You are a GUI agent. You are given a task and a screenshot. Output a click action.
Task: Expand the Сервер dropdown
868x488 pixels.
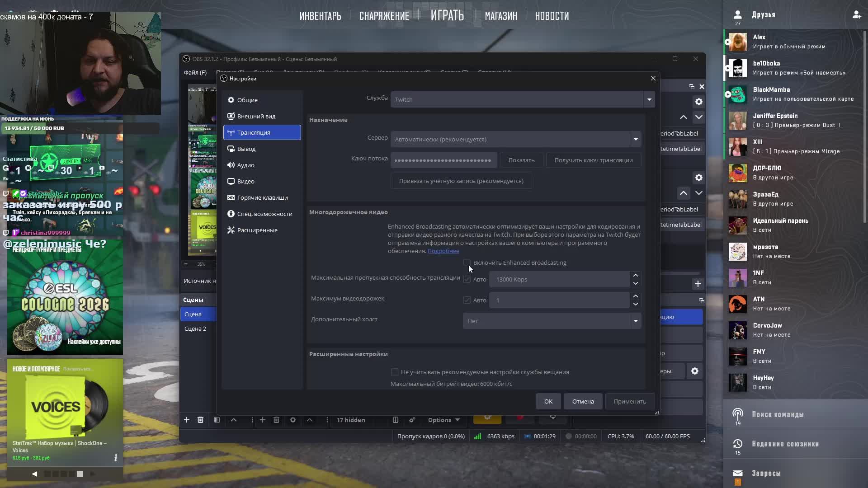tap(636, 139)
